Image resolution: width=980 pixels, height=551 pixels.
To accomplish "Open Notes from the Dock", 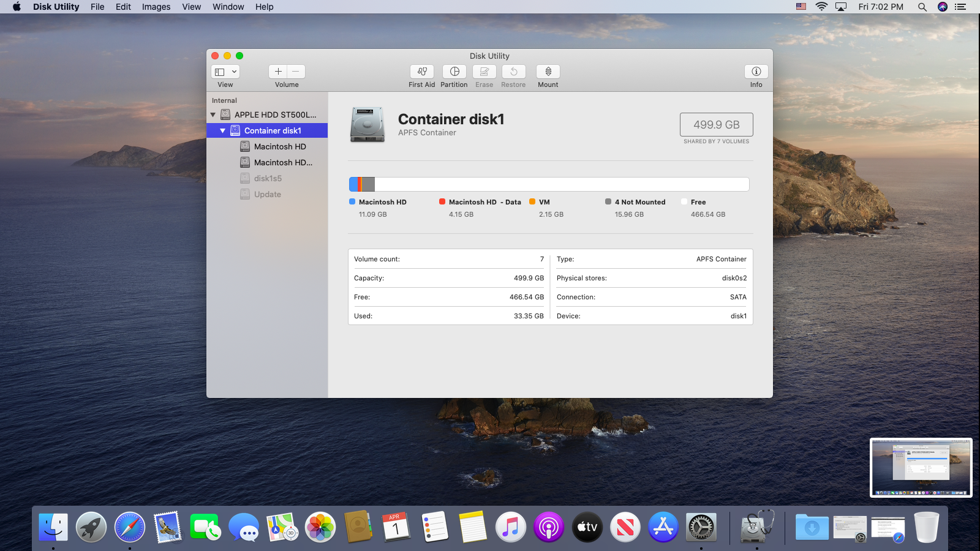I will (x=473, y=527).
